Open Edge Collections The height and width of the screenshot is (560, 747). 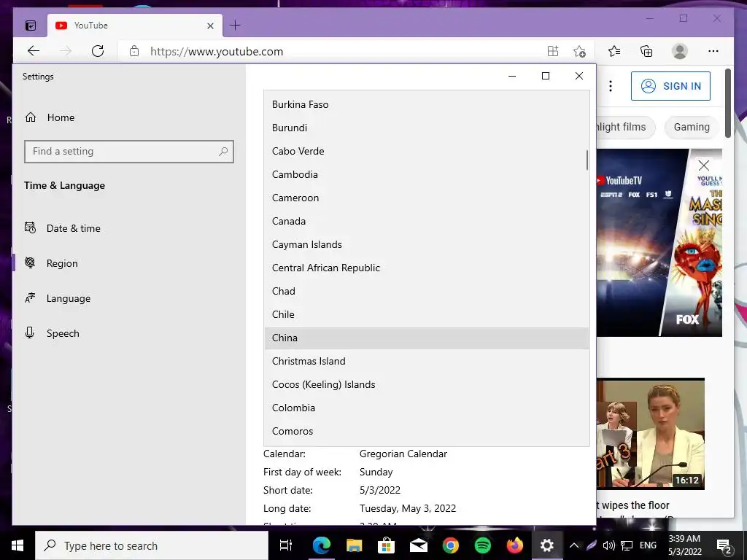point(646,51)
